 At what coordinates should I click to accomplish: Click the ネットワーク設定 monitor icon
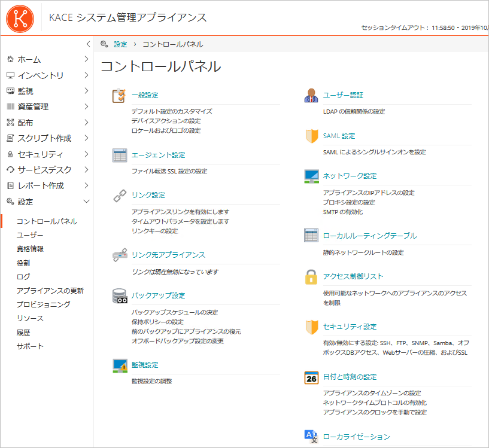click(311, 176)
